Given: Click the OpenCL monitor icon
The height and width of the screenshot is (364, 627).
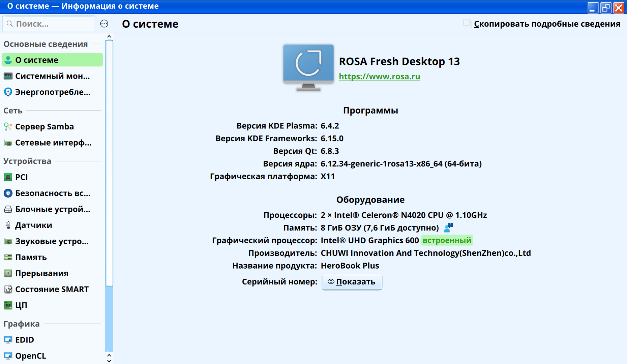Looking at the screenshot, I should (x=8, y=356).
